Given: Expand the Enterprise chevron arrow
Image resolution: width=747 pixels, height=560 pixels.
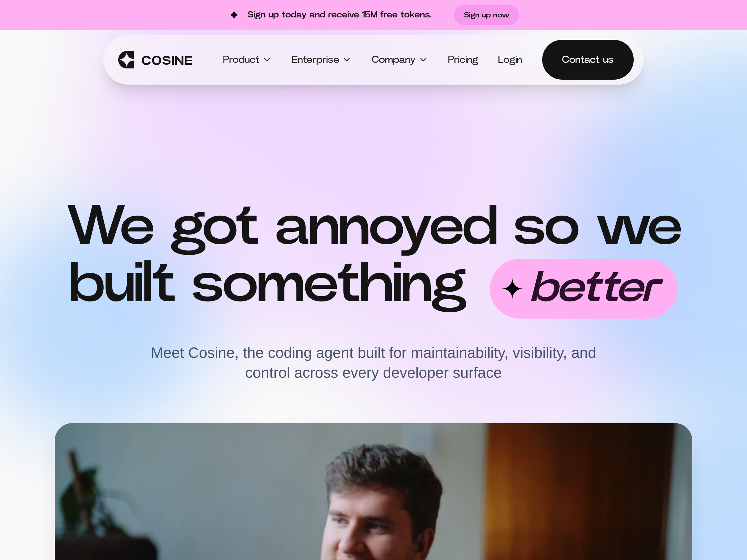Looking at the screenshot, I should [x=347, y=60].
